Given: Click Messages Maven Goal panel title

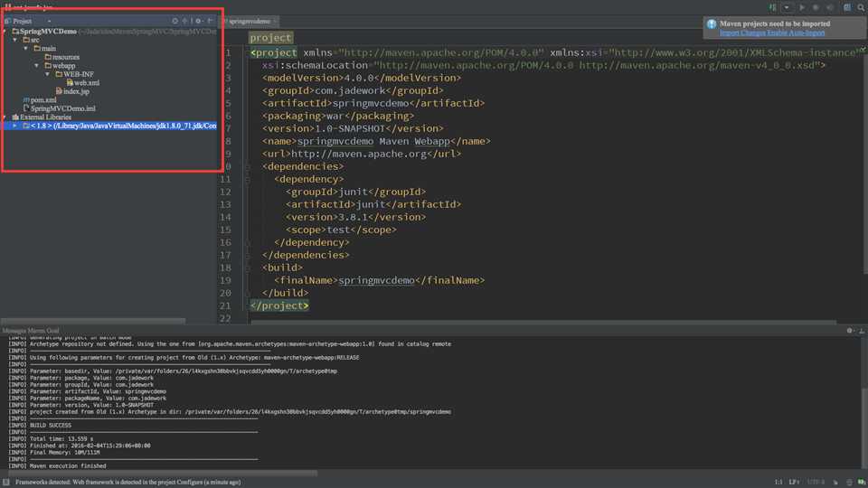Looking at the screenshot, I should (31, 331).
